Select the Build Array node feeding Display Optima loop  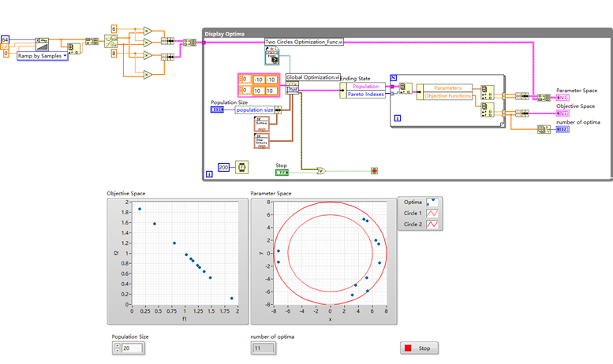click(x=189, y=43)
